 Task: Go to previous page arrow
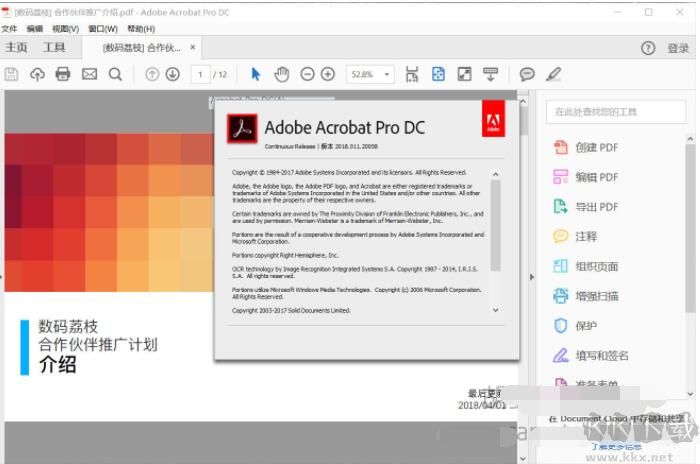(152, 74)
